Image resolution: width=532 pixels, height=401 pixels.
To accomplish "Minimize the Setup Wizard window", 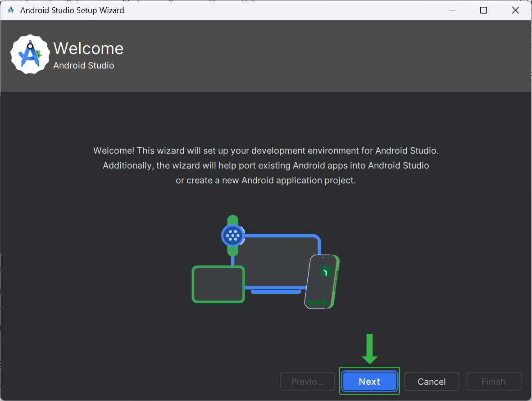I will [452, 10].
